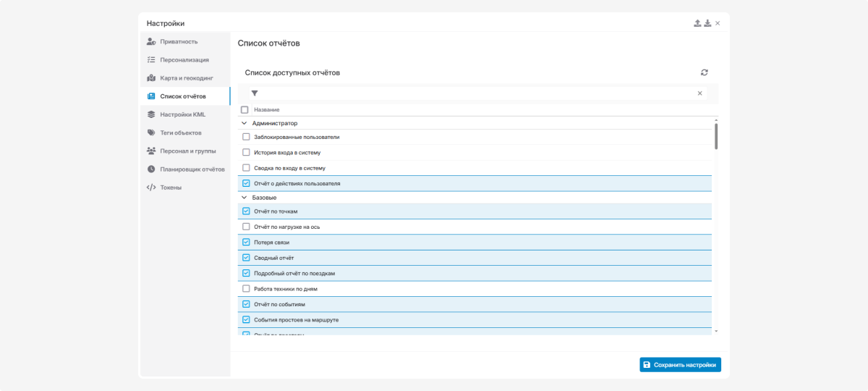Switch to Настройки KML tab
868x391 pixels.
(x=182, y=114)
